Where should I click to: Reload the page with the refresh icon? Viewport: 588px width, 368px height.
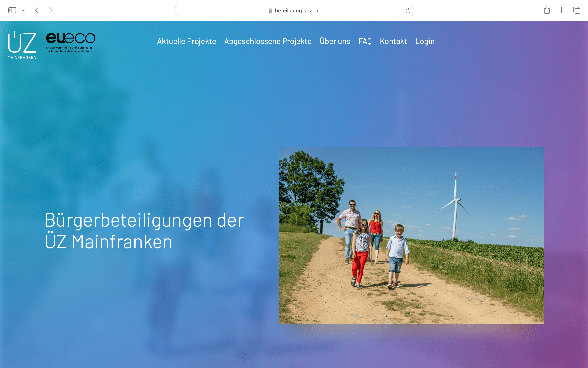[x=408, y=10]
